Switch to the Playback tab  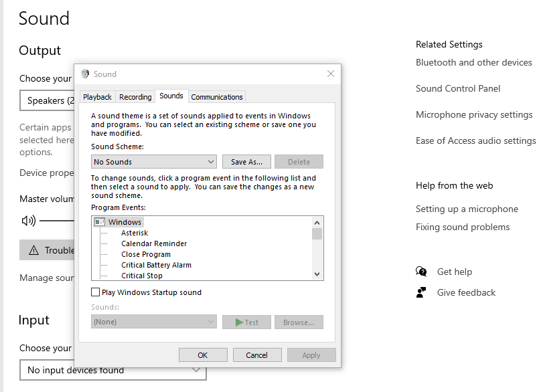coord(98,97)
